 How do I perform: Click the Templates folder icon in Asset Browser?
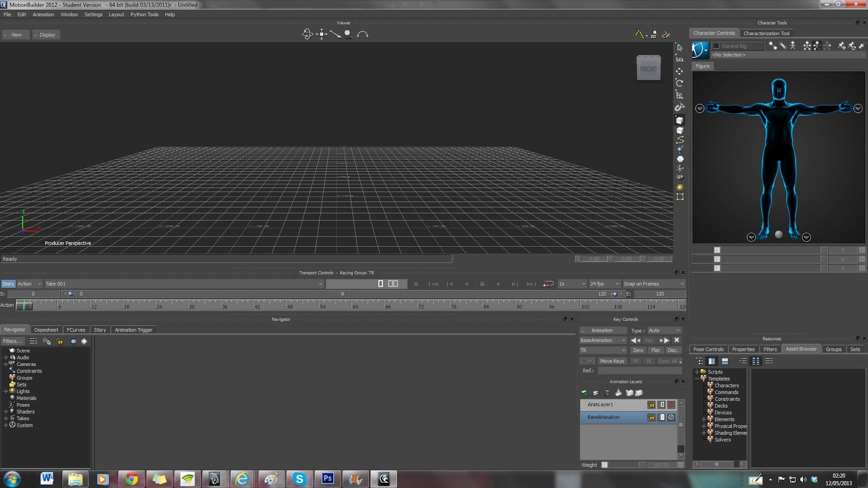tap(704, 378)
